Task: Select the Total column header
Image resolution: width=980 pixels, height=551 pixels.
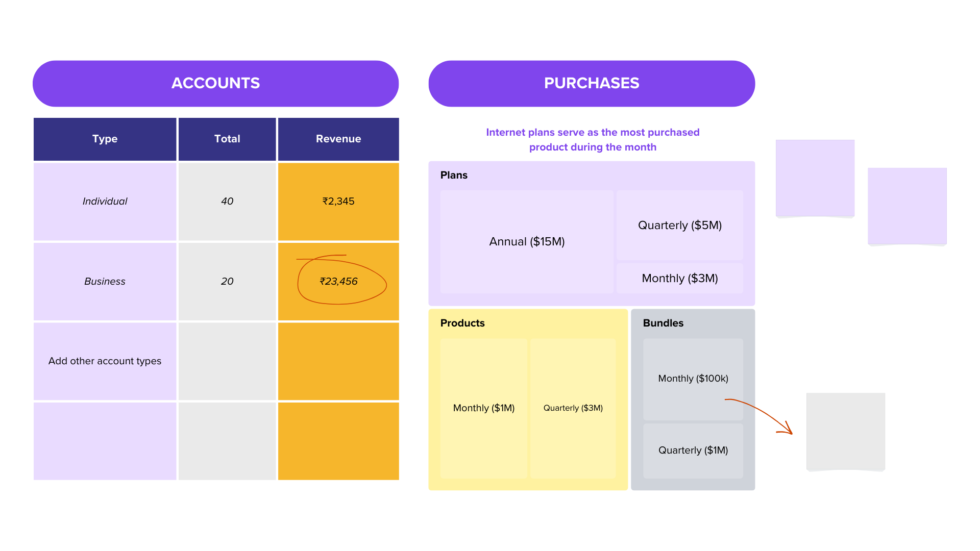Action: [227, 139]
